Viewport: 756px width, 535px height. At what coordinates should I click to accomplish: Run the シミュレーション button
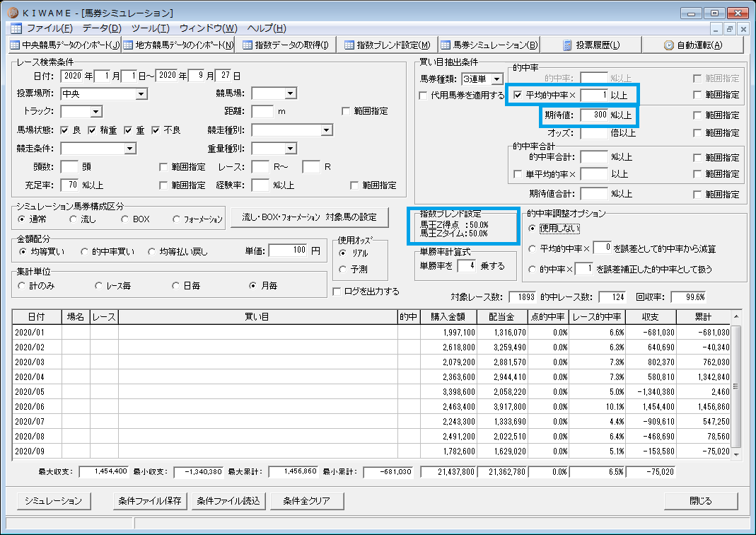click(x=54, y=501)
